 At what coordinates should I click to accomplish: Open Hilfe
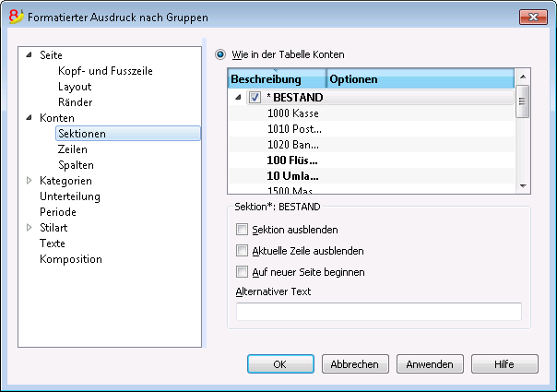(x=504, y=364)
